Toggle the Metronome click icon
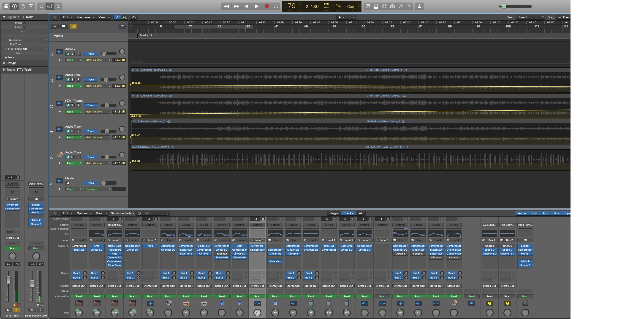The image size is (644, 319). pyautogui.click(x=419, y=6)
